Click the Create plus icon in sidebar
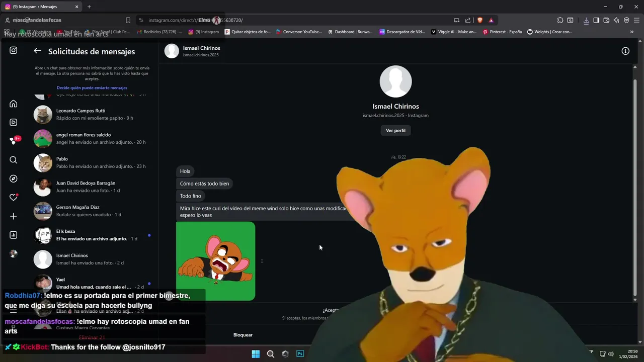This screenshot has height=362, width=644. 14,216
